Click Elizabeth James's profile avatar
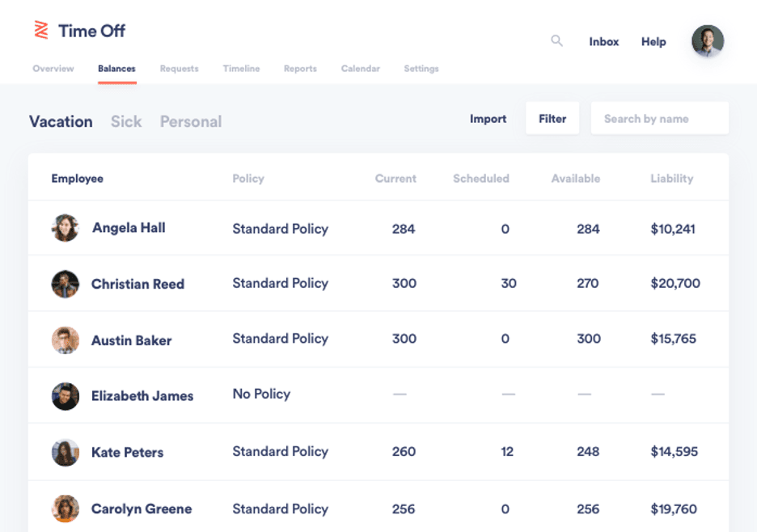This screenshot has width=757, height=532. 65,396
